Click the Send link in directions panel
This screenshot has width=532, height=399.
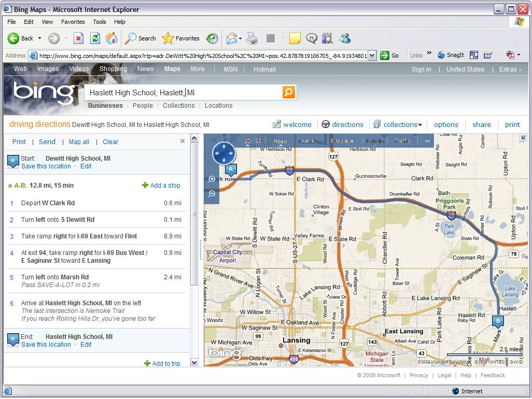click(x=47, y=141)
